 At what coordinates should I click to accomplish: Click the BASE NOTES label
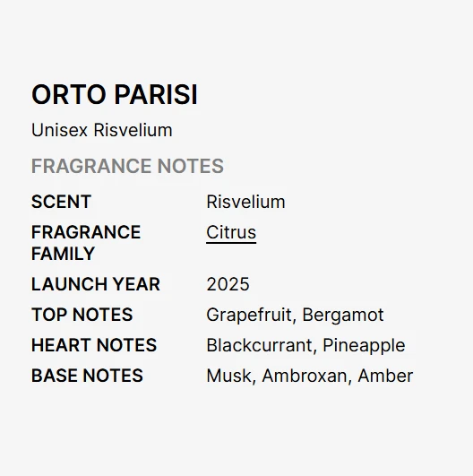pos(87,376)
